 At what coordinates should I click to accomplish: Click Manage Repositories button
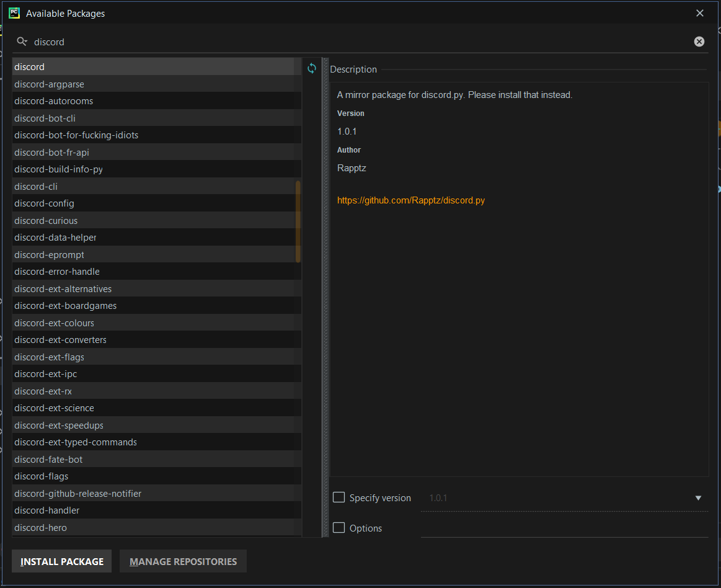[183, 561]
